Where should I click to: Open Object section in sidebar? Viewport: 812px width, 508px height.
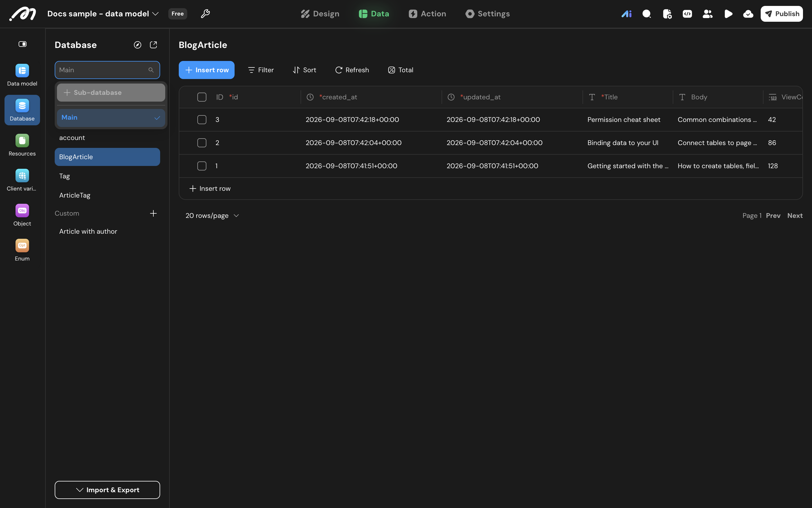click(x=22, y=215)
